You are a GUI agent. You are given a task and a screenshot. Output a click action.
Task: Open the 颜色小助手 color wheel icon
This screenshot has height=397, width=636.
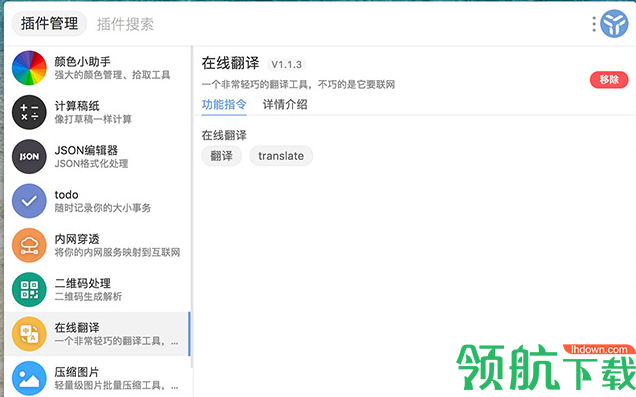click(29, 68)
